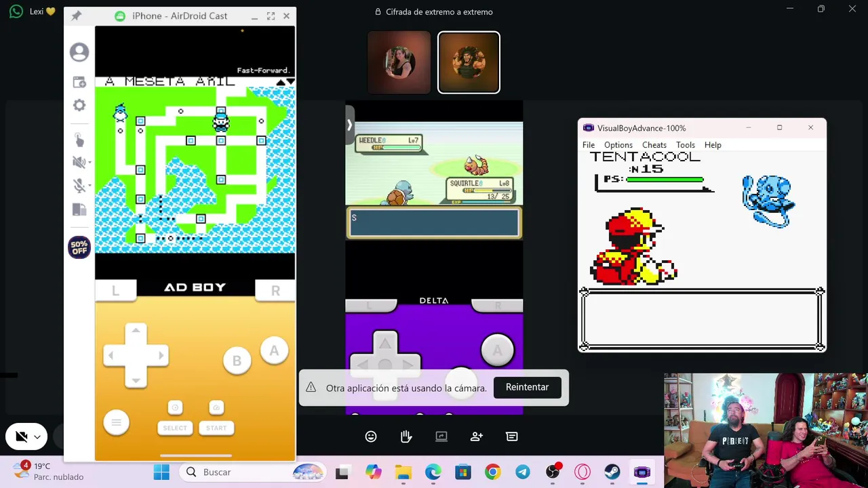868x488 pixels.
Task: Tap the save-state icon above SELECT
Action: (x=175, y=407)
